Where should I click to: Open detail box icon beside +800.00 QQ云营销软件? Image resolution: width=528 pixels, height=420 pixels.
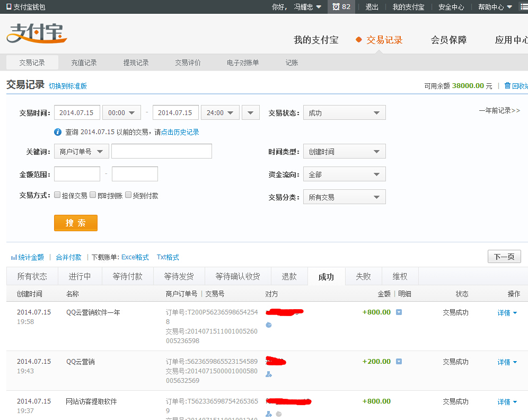(x=399, y=312)
